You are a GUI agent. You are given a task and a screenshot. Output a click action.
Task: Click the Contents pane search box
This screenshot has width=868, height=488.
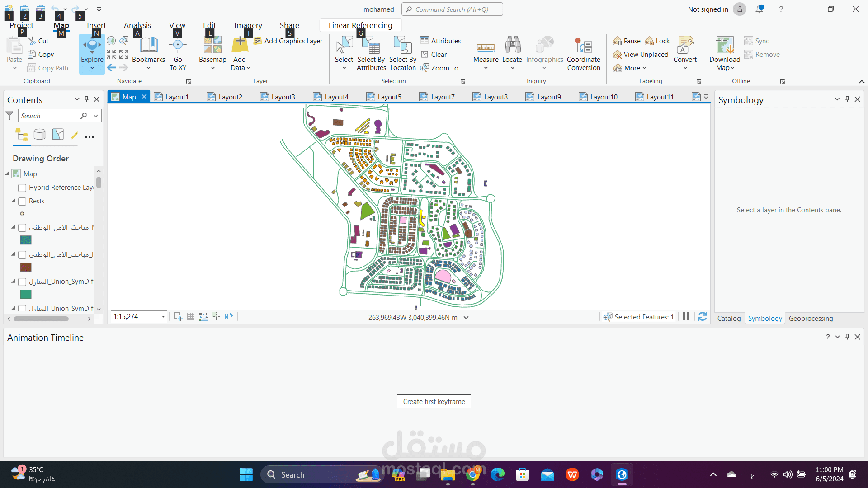tap(50, 116)
